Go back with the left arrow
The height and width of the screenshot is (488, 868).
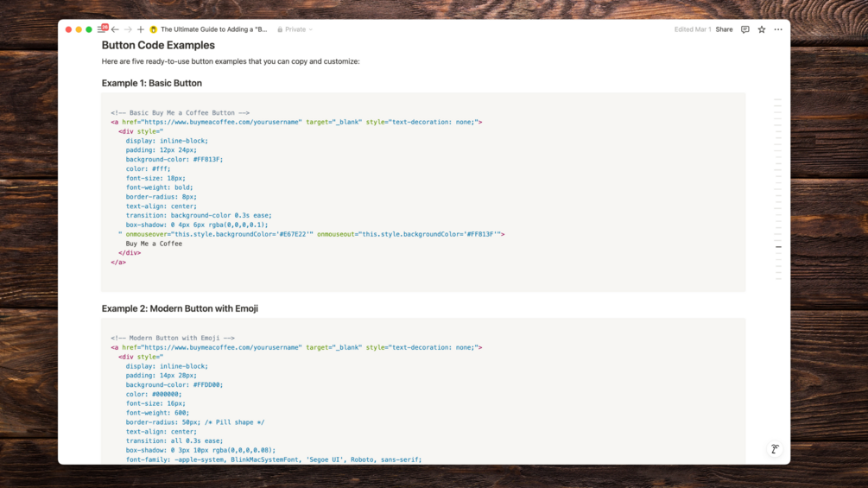tap(115, 29)
